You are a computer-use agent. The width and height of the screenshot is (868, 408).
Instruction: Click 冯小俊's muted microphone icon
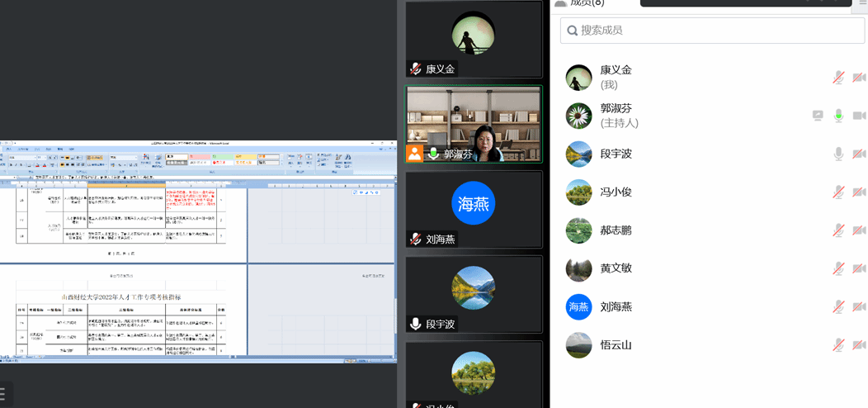pos(838,192)
